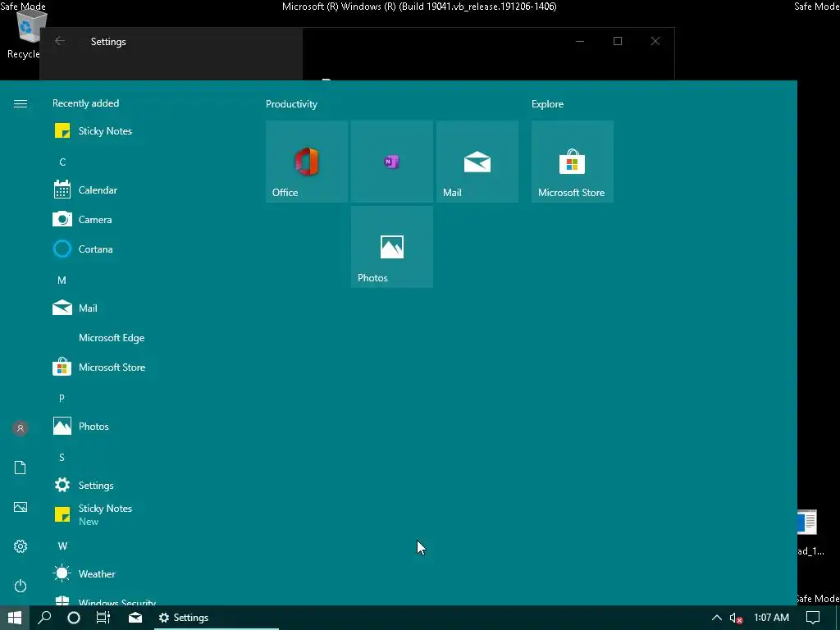Maximize the Settings window
The image size is (840, 630).
[x=617, y=41]
